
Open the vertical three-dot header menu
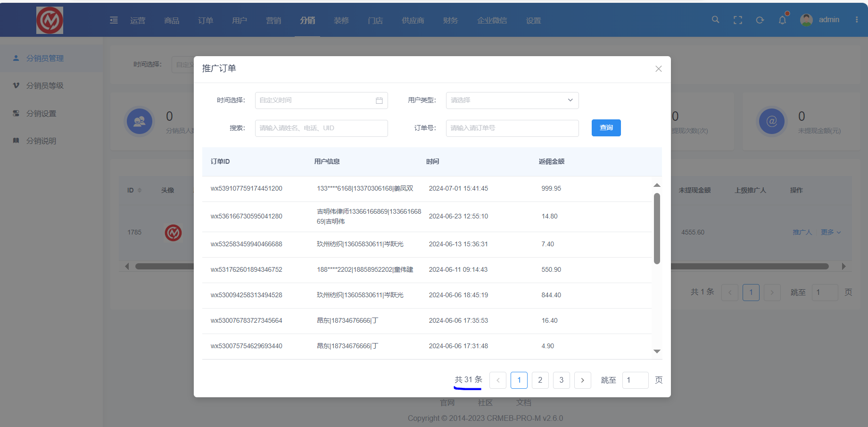click(857, 20)
